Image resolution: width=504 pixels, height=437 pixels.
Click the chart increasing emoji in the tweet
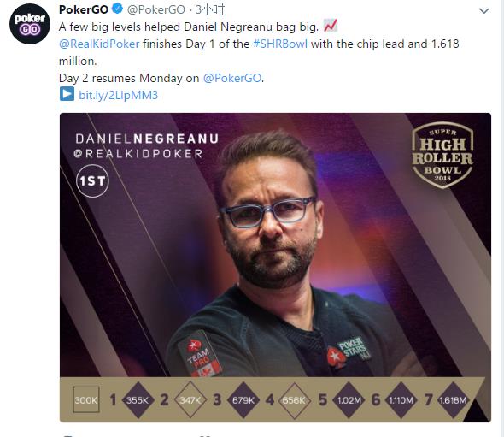(x=331, y=26)
